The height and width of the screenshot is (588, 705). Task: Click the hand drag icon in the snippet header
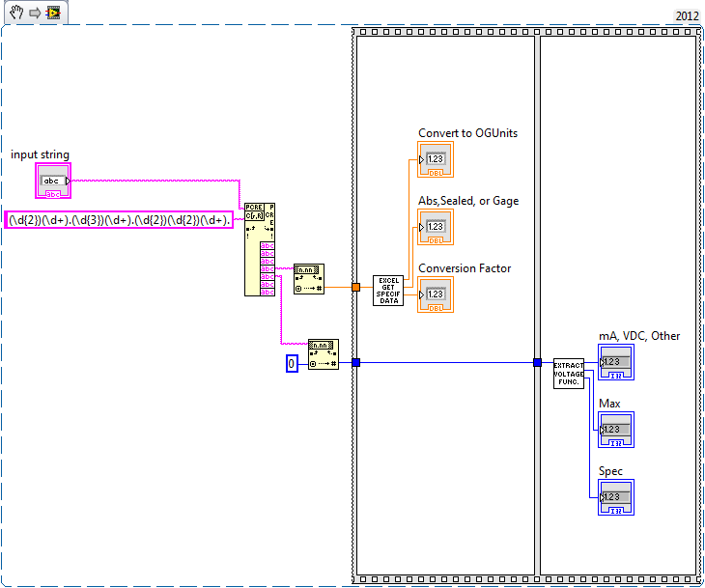16,13
